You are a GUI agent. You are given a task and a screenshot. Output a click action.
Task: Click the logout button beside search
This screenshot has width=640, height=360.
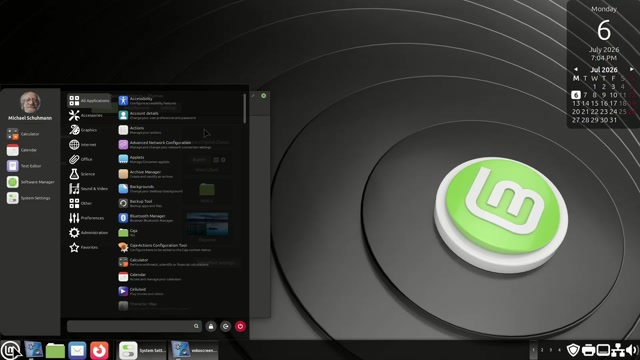[226, 326]
